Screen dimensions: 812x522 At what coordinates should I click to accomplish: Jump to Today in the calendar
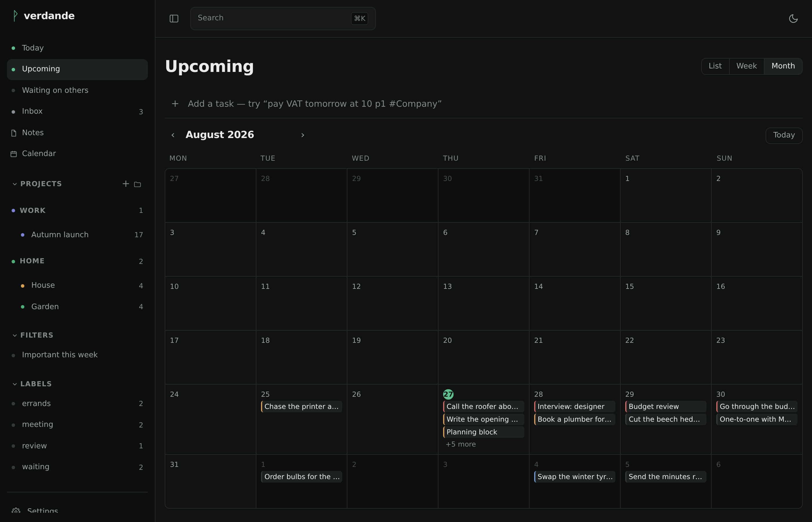pos(784,135)
